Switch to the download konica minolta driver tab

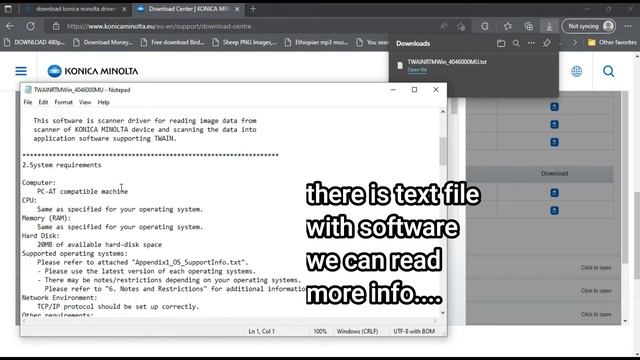pos(76,9)
